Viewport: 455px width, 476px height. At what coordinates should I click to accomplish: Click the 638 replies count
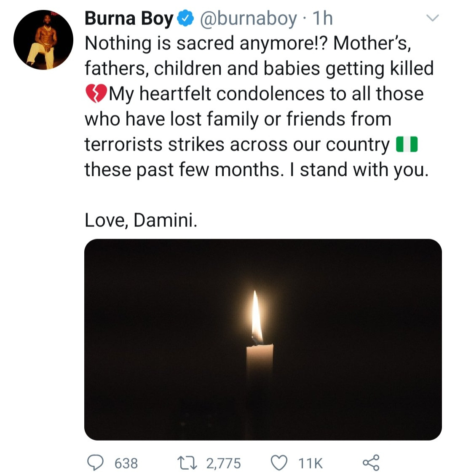tap(126, 463)
